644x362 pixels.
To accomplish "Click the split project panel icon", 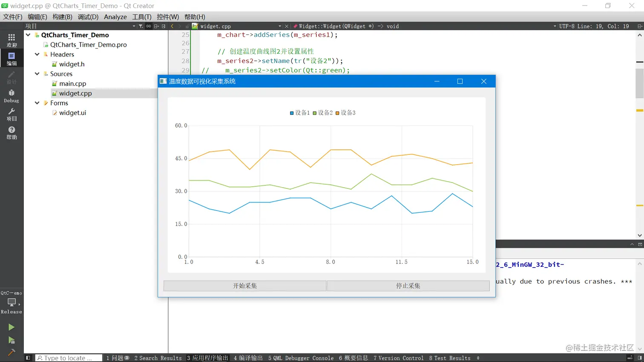I will pos(156,26).
